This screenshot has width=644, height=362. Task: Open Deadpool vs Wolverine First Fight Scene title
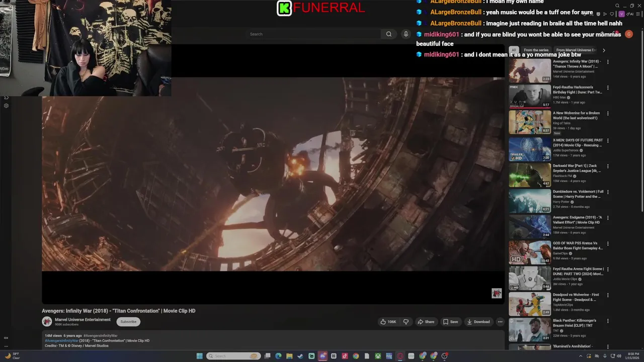click(576, 297)
